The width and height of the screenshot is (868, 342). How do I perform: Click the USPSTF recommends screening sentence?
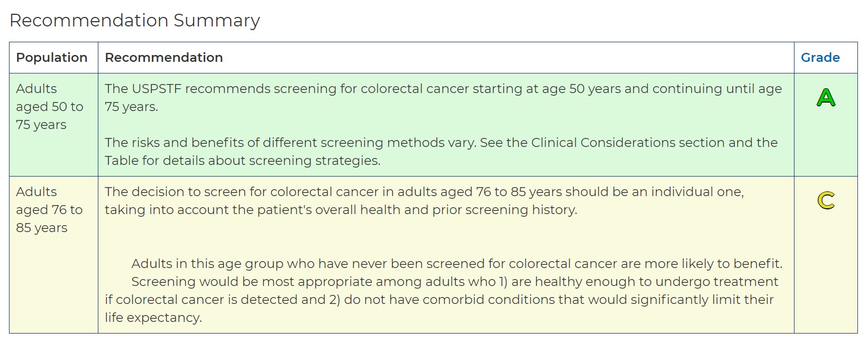[x=443, y=98]
